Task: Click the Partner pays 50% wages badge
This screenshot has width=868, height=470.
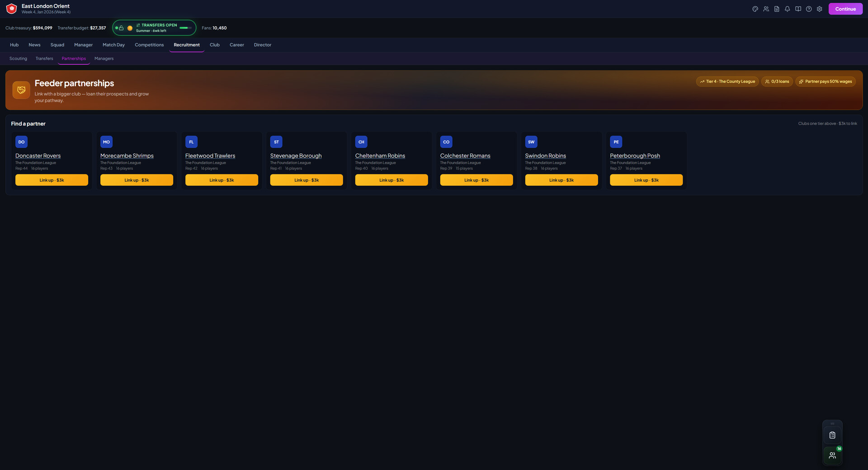Action: click(826, 81)
